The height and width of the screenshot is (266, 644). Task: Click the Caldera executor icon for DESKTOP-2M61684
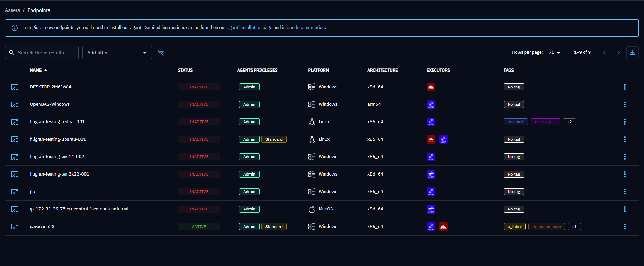[x=431, y=87]
